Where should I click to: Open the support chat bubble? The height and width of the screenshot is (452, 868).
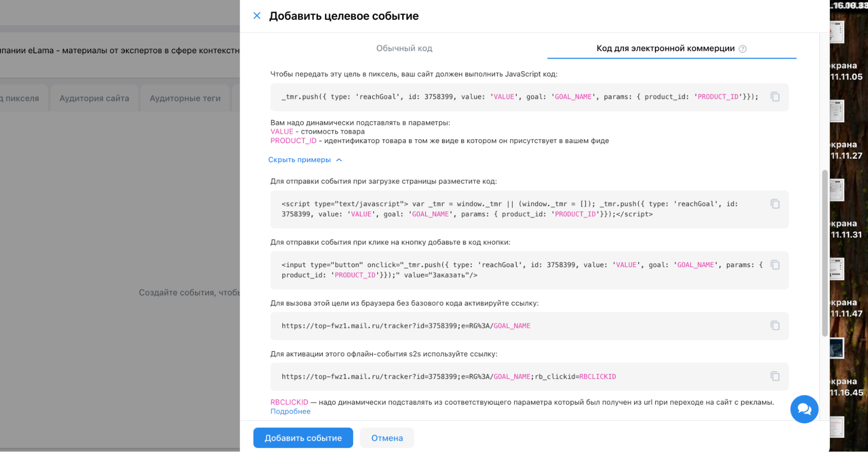pyautogui.click(x=804, y=409)
